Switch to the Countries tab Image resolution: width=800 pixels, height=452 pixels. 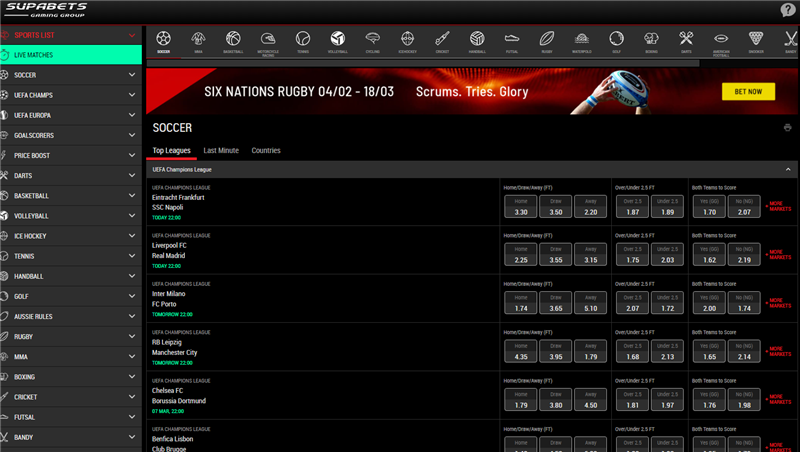266,150
